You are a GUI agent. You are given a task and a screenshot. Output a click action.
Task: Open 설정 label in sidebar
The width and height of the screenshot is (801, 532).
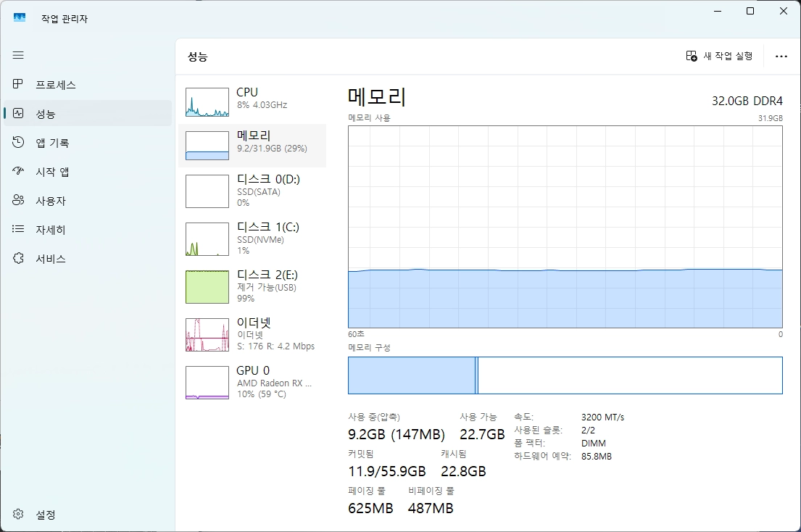(x=46, y=515)
